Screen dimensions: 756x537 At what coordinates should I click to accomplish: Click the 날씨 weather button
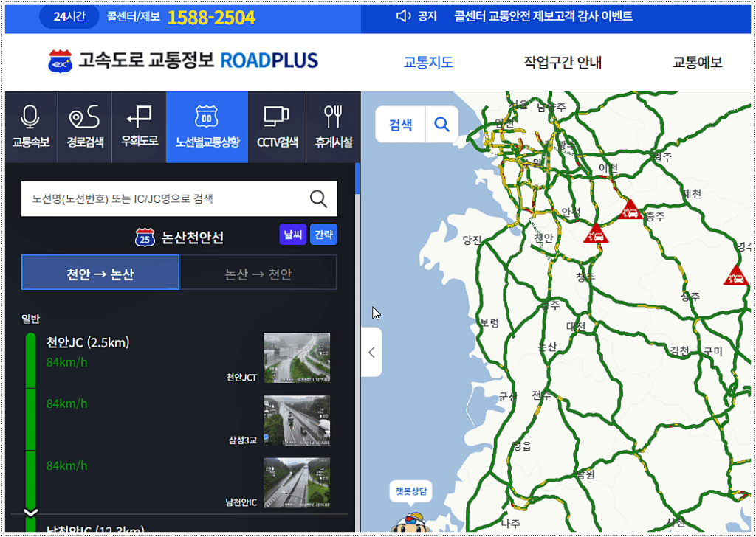(292, 235)
